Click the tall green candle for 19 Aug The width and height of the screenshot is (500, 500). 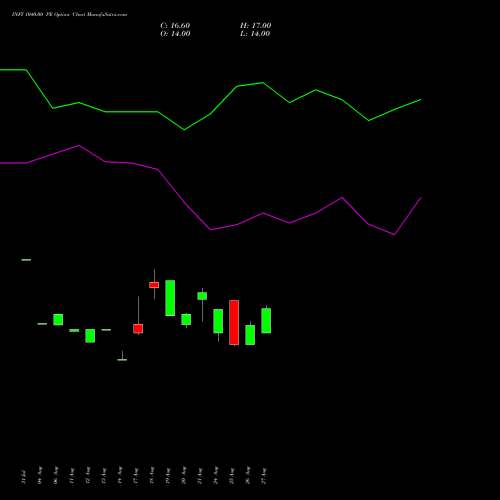pos(170,298)
